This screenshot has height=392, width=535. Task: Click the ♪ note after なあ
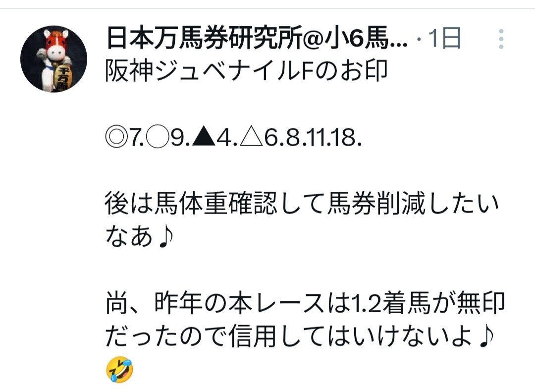[166, 237]
